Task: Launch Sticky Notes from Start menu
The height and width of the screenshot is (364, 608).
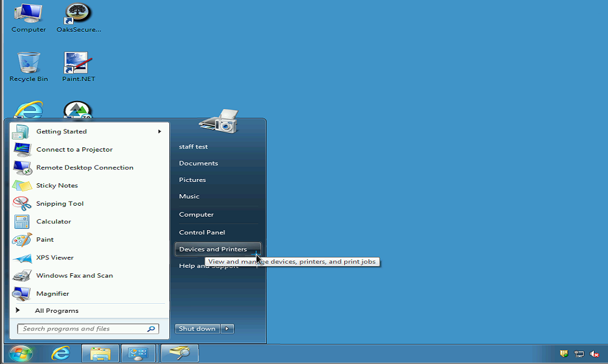Action: pos(57,186)
